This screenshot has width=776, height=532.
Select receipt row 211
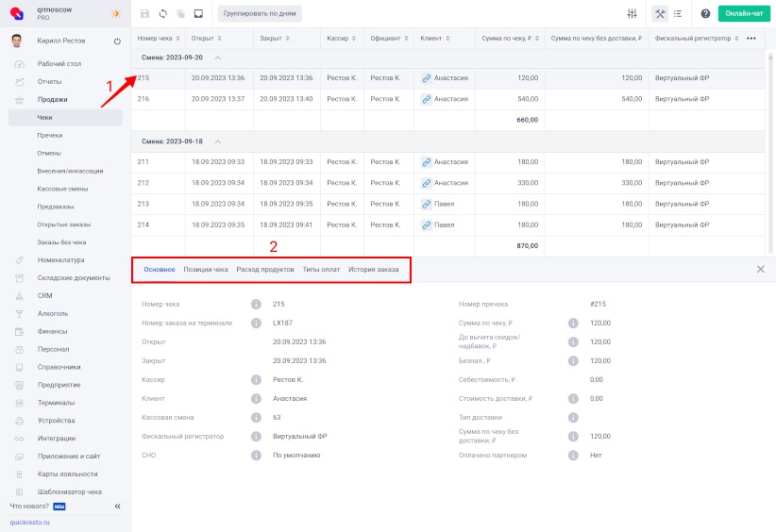[x=447, y=162]
